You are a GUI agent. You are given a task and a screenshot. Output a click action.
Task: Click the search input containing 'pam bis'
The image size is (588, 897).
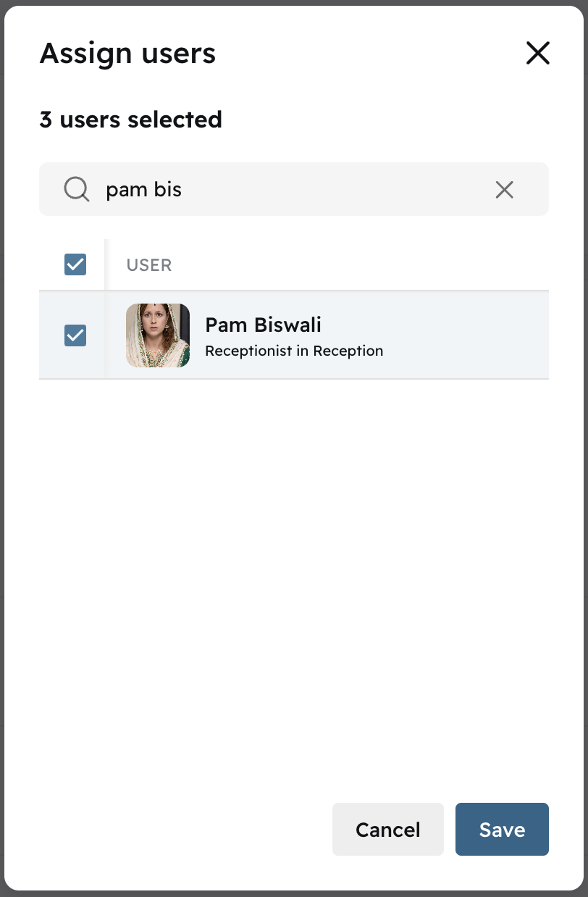pyautogui.click(x=290, y=189)
